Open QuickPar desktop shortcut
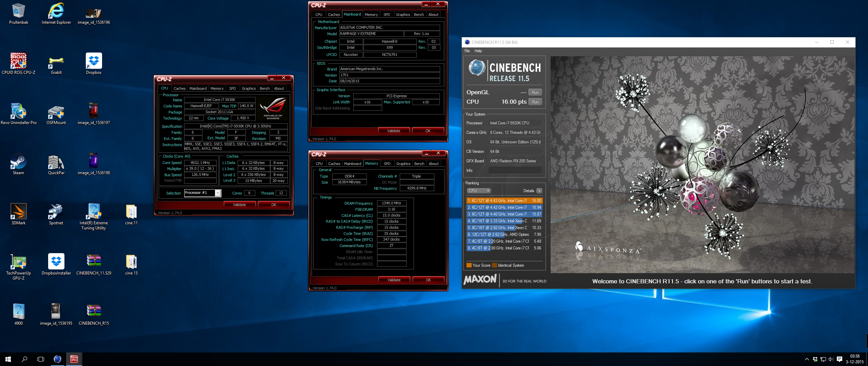Image resolution: width=868 pixels, height=366 pixels. coord(56,164)
